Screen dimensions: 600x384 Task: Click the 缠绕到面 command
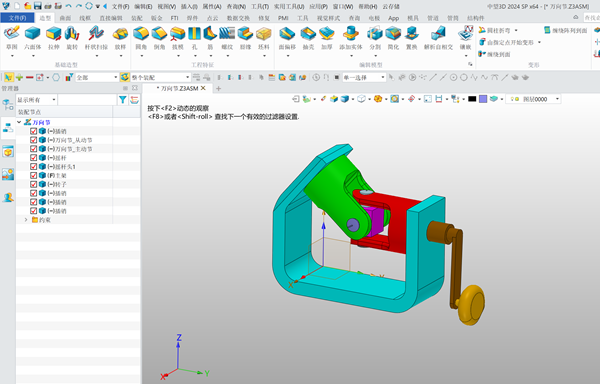[494, 54]
